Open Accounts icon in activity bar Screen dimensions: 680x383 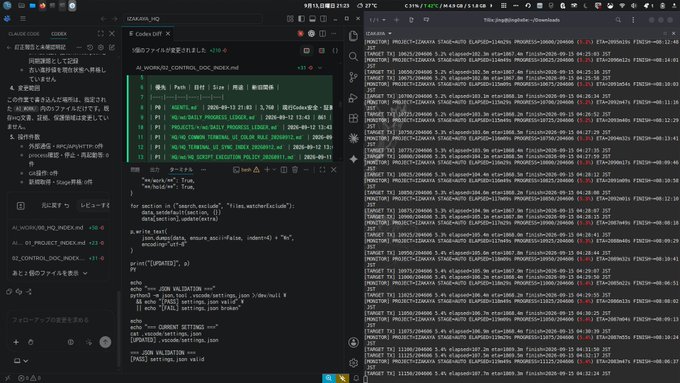353,343
